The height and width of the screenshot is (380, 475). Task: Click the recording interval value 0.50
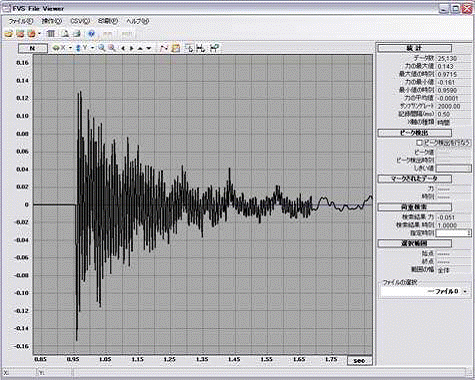click(443, 114)
